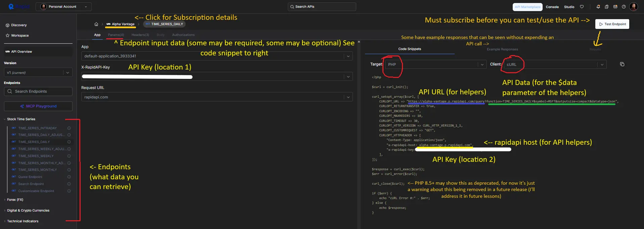Open the Console link

coord(552,7)
